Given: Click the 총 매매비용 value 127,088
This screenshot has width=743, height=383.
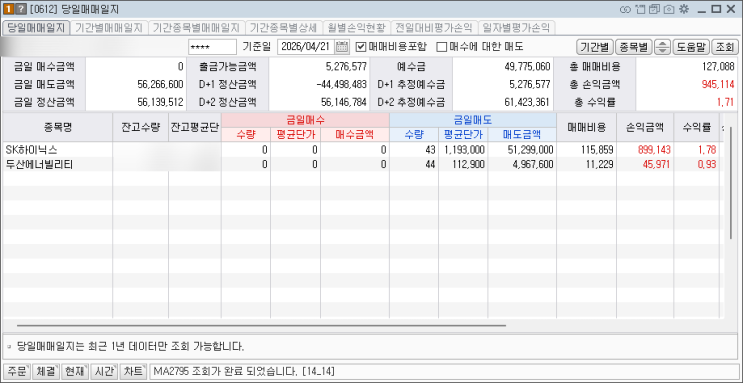Looking at the screenshot, I should (717, 66).
